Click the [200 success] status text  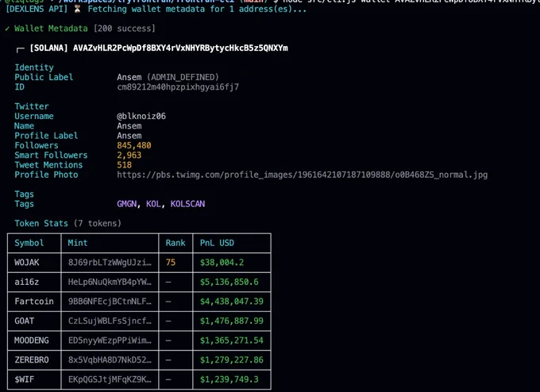click(x=125, y=29)
